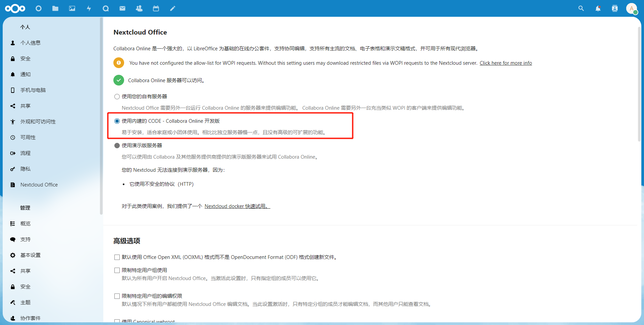Viewport: 644px width, 325px height.
Task: Click the main content scrollbar
Action: click(639, 84)
